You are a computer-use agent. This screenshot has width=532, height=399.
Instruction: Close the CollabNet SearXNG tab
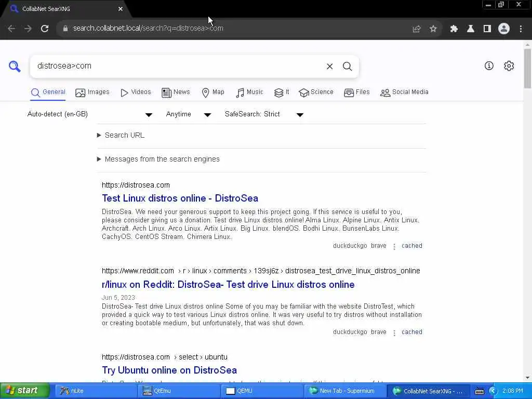(121, 9)
